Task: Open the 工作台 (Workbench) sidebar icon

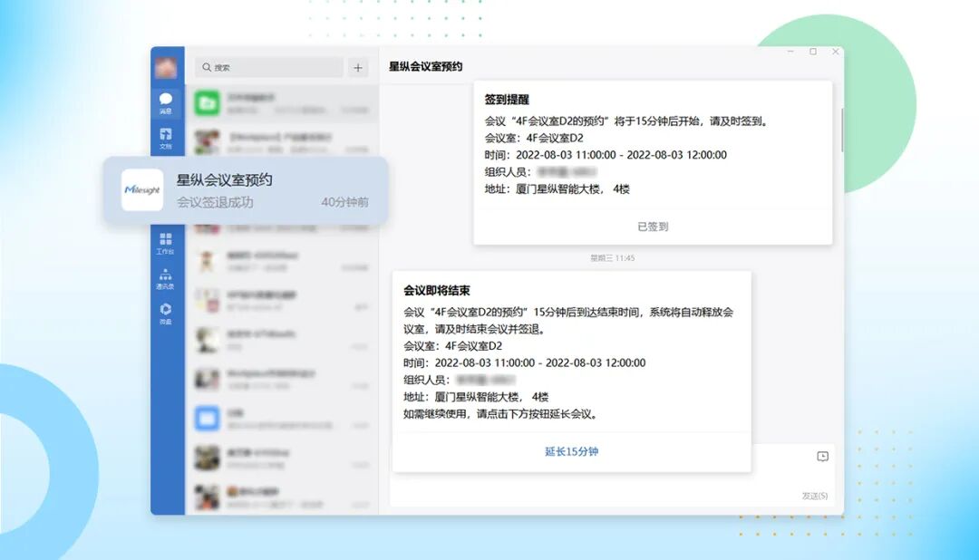Action: 166,244
